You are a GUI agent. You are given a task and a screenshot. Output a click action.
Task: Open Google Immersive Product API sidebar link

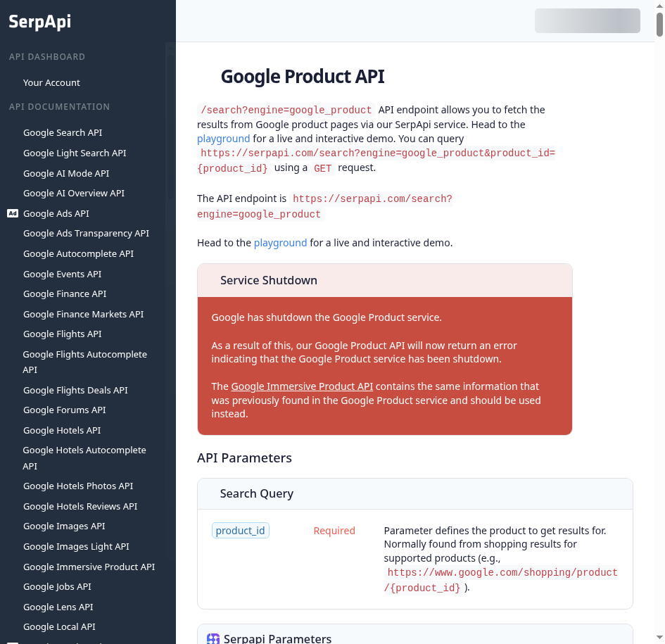pyautogui.click(x=89, y=567)
